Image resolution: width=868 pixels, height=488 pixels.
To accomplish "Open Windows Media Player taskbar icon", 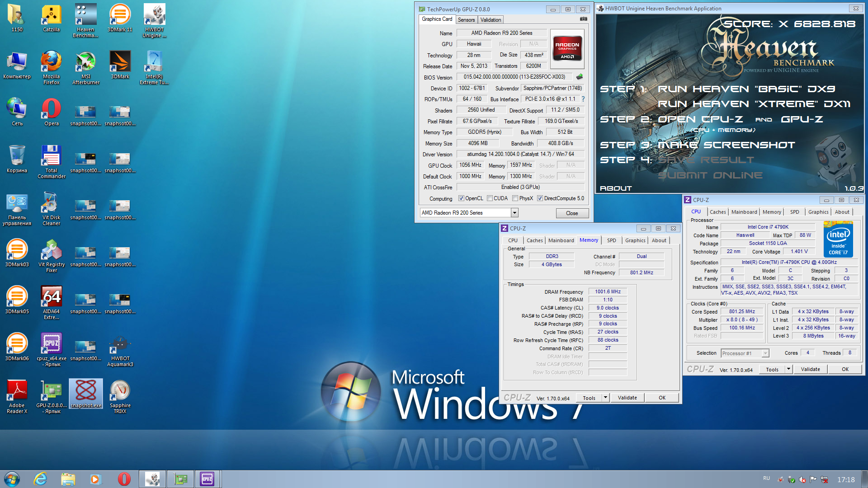I will pos(95,479).
